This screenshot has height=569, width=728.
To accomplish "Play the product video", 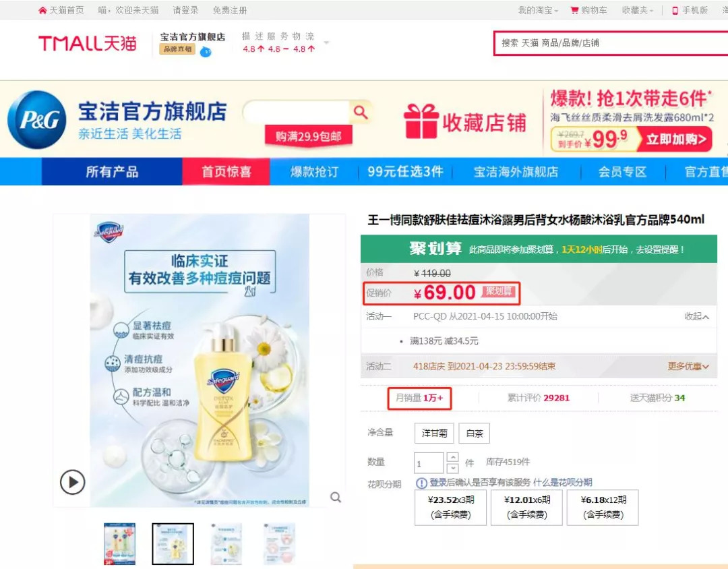I will (72, 482).
